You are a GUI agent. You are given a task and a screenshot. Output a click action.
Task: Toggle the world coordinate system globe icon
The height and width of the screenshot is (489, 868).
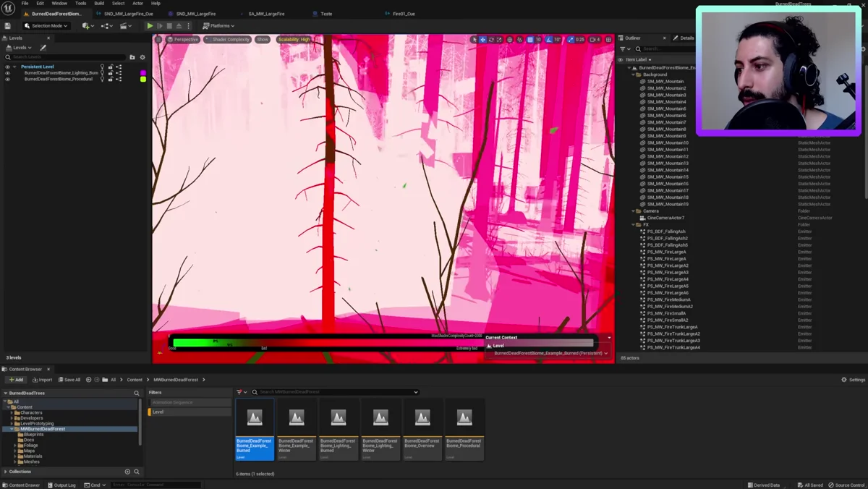[x=510, y=39]
